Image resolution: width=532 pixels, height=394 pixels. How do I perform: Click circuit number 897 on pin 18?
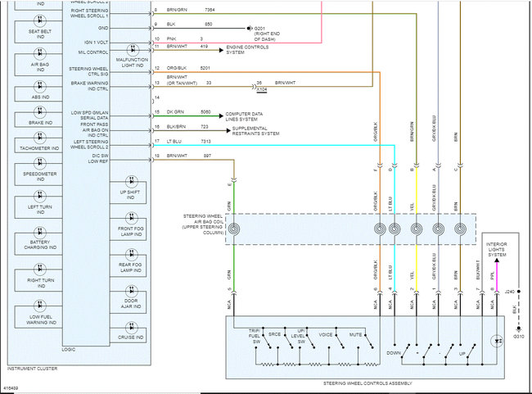click(207, 156)
